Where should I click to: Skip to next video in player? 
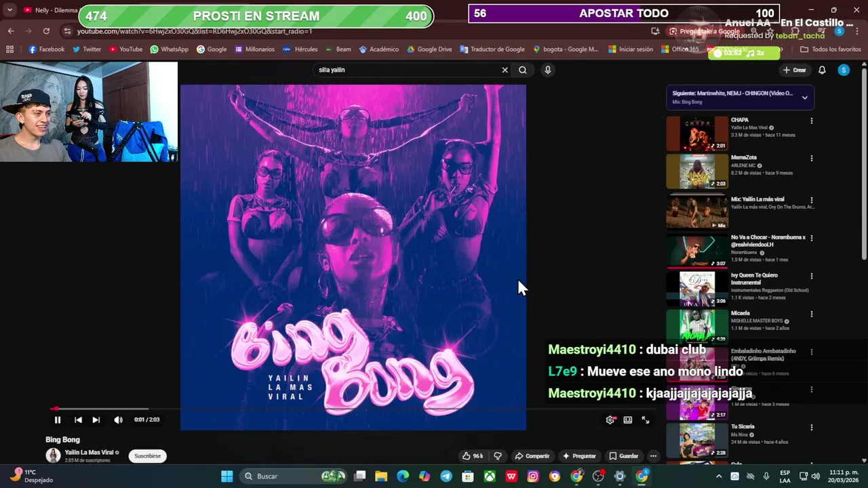coord(96,420)
